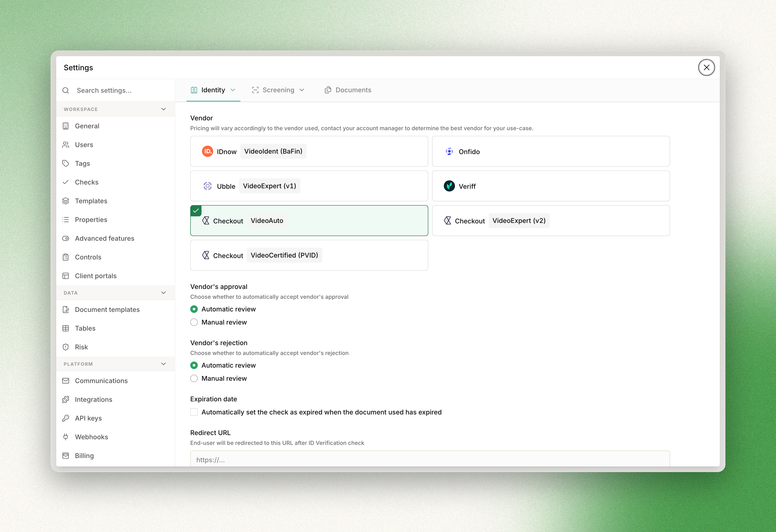Viewport: 776px width, 532px height.
Task: Click the Billing card icon
Action: coord(66,456)
